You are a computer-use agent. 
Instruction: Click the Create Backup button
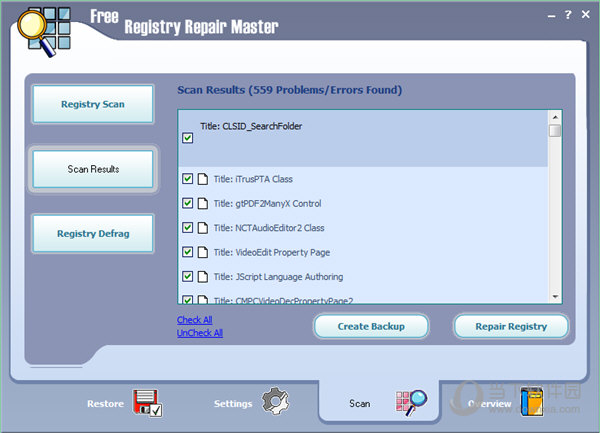pos(371,326)
